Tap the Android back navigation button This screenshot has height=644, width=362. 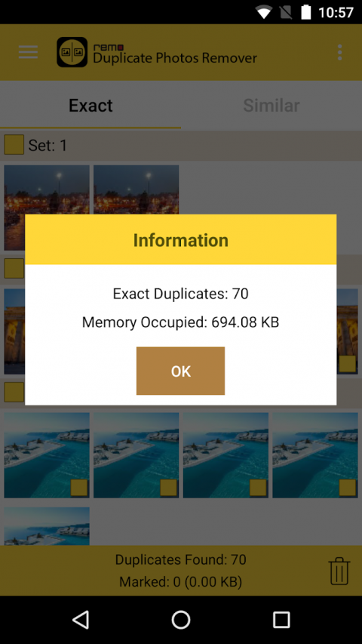81,620
